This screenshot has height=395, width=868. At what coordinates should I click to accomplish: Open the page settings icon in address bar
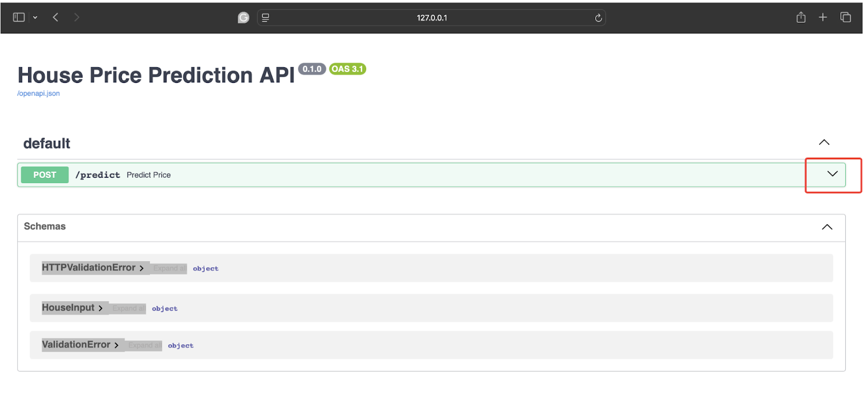[265, 18]
